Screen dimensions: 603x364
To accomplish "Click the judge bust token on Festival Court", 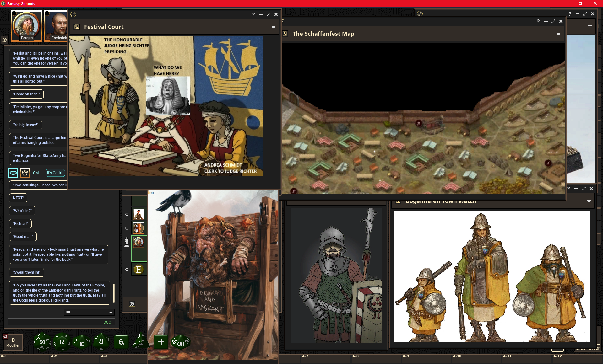I will 168,96.
